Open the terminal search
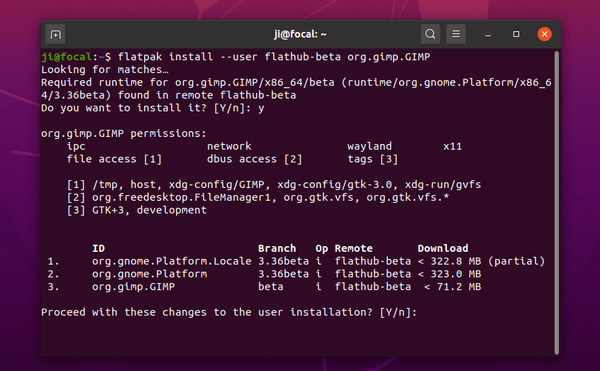The width and height of the screenshot is (600, 371). (430, 34)
